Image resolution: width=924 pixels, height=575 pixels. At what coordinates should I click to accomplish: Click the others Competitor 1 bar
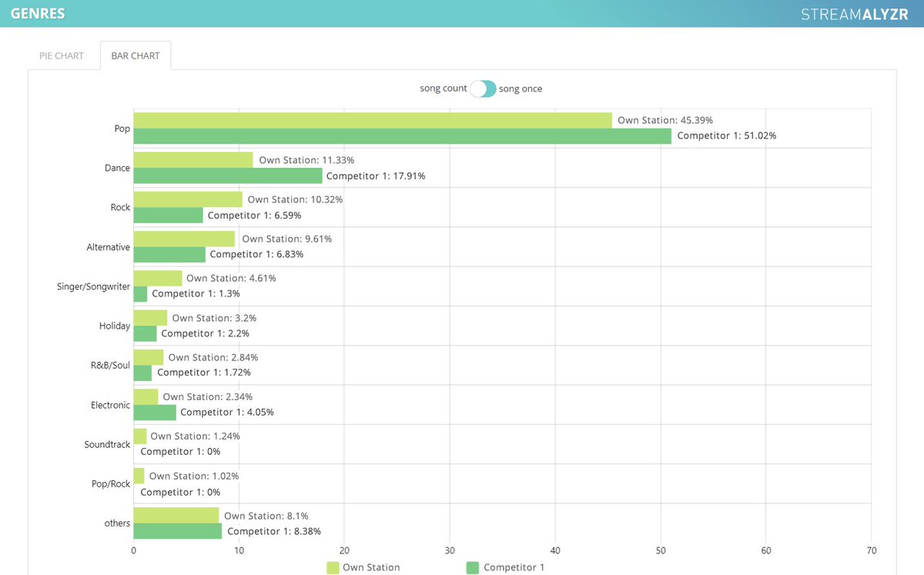[178, 531]
